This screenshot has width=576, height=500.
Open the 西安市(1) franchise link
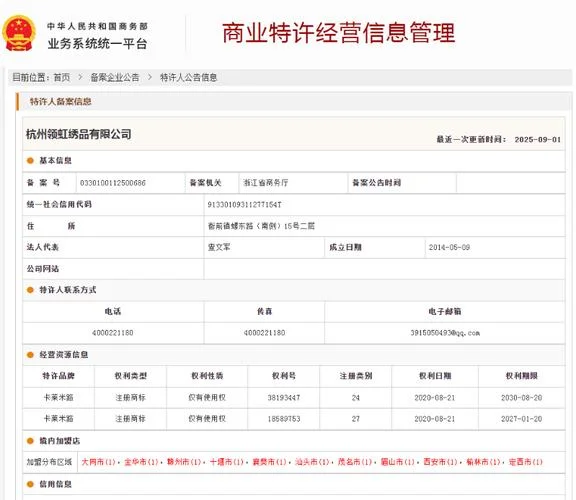tap(440, 462)
